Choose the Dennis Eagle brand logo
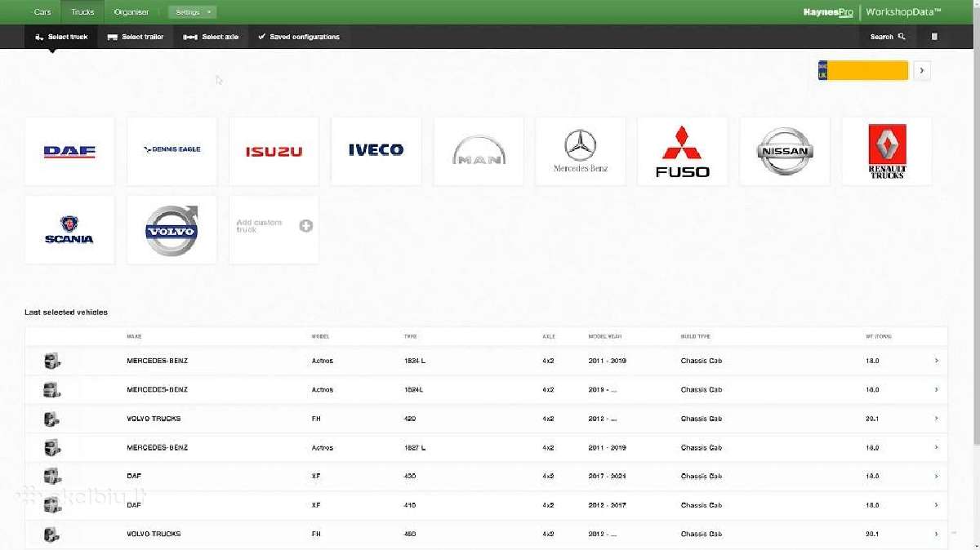 click(171, 151)
